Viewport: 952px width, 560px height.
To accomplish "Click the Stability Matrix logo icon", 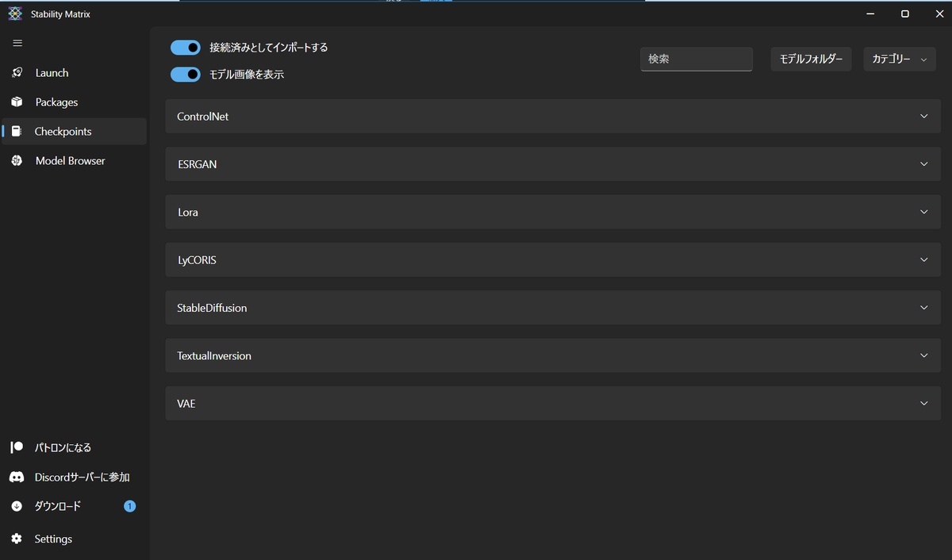I will pos(14,13).
